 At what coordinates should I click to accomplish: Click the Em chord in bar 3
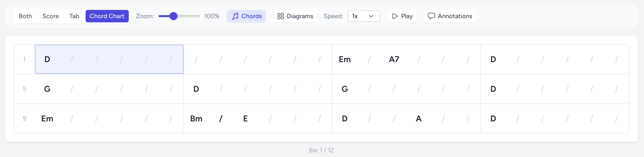pyautogui.click(x=345, y=59)
